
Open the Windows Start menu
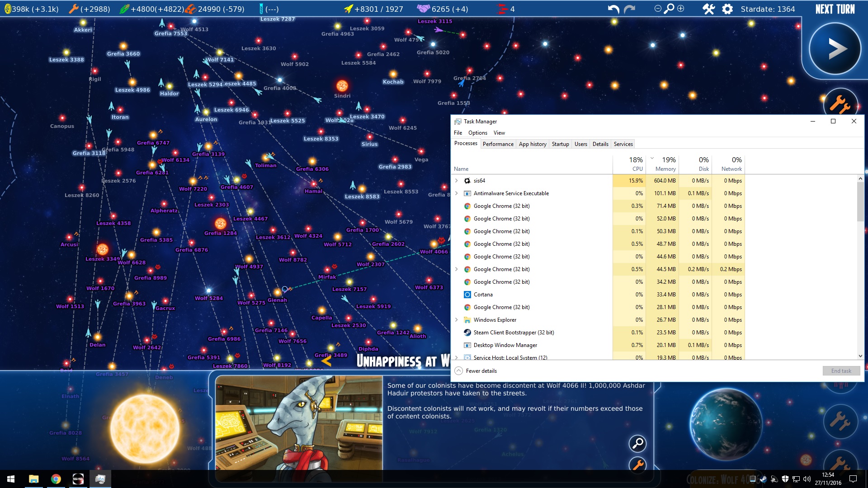pyautogui.click(x=11, y=479)
